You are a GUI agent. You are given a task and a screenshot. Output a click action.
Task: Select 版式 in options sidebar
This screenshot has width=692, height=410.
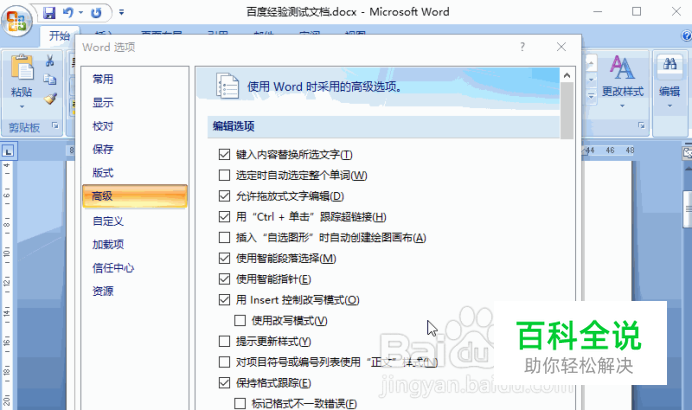103,173
